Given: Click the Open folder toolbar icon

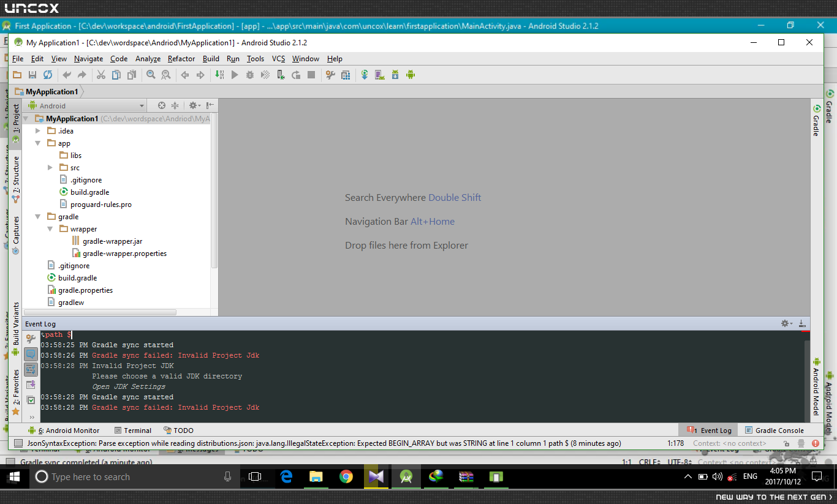Looking at the screenshot, I should (17, 75).
